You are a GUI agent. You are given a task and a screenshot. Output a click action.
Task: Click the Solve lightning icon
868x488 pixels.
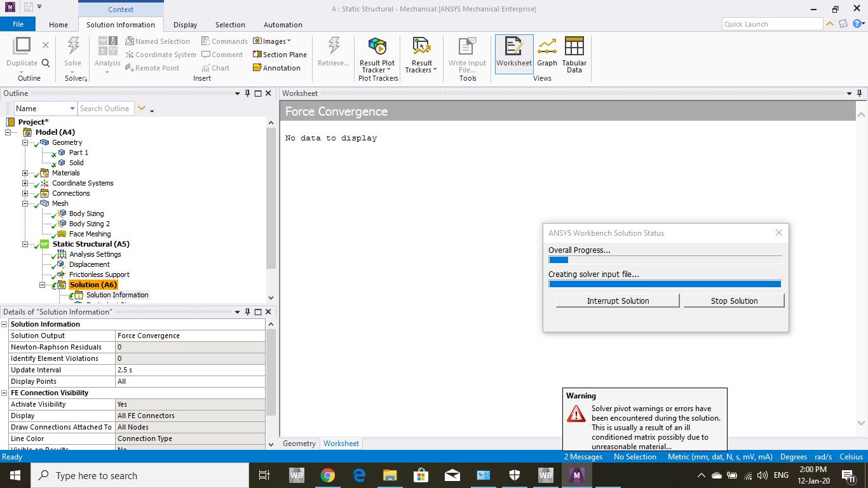click(73, 47)
